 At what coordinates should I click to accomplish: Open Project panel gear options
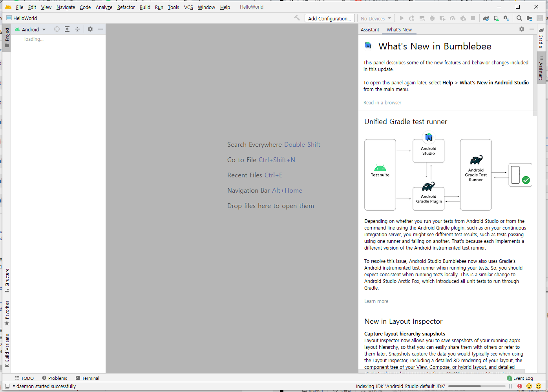[x=90, y=29]
